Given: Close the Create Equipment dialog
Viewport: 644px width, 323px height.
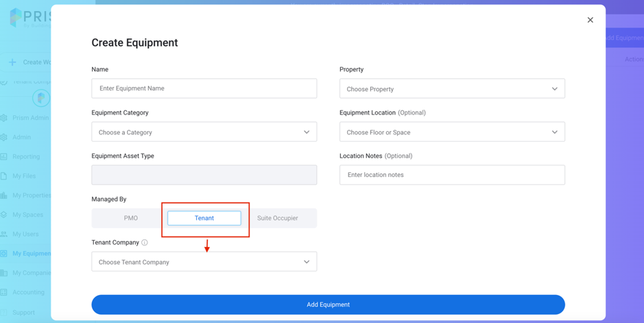Looking at the screenshot, I should (x=590, y=20).
